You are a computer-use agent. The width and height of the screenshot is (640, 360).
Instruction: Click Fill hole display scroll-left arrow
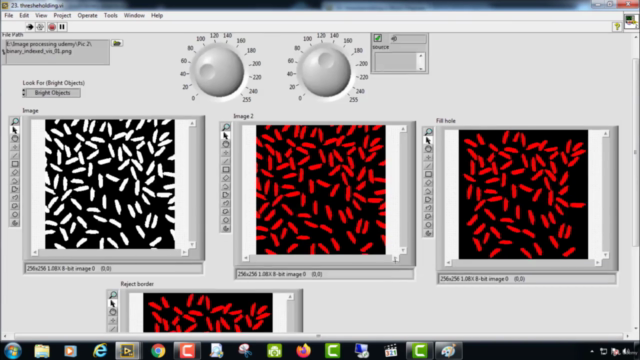click(x=448, y=263)
